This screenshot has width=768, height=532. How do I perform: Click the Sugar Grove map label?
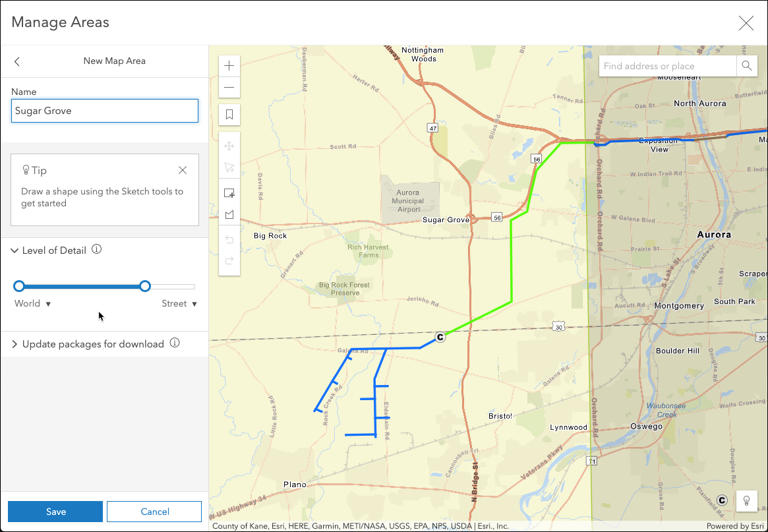pos(446,220)
